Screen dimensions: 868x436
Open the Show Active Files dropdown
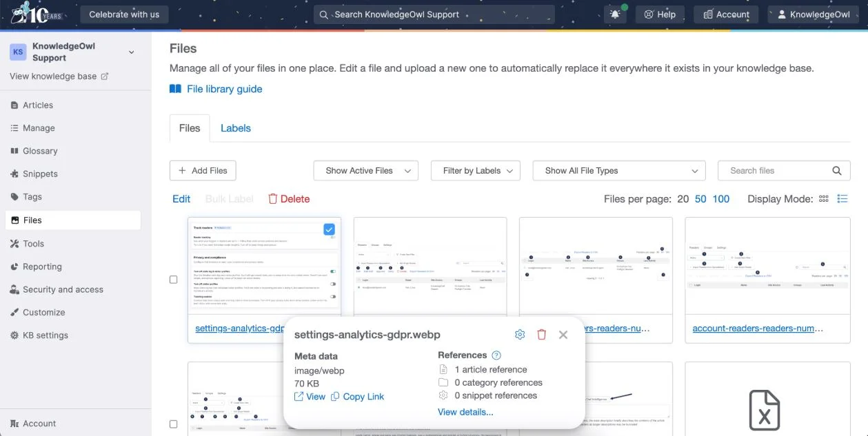point(365,170)
